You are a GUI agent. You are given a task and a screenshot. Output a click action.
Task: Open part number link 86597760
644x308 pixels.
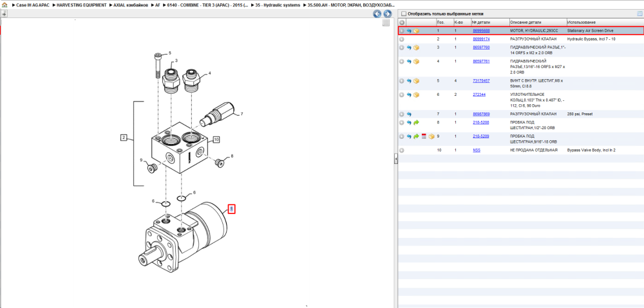pyautogui.click(x=481, y=48)
